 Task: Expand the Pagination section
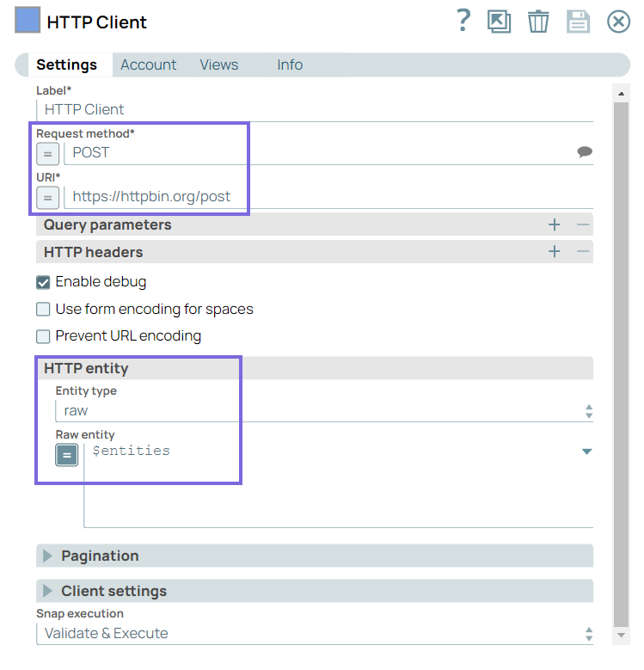tap(48, 556)
